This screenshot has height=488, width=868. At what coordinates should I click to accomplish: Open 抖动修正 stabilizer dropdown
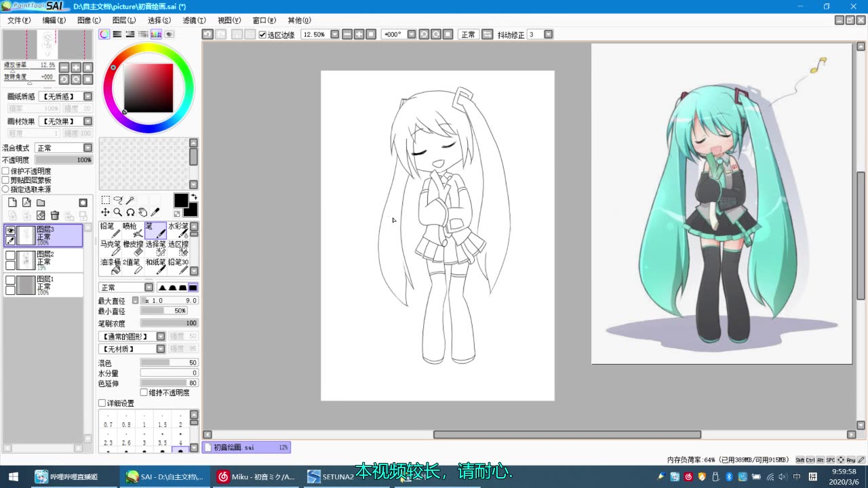tap(549, 35)
